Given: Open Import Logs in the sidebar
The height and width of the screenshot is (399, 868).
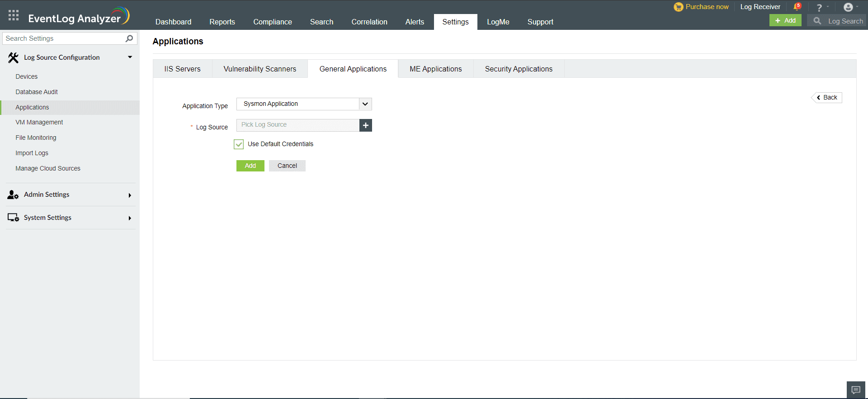Looking at the screenshot, I should click(32, 153).
